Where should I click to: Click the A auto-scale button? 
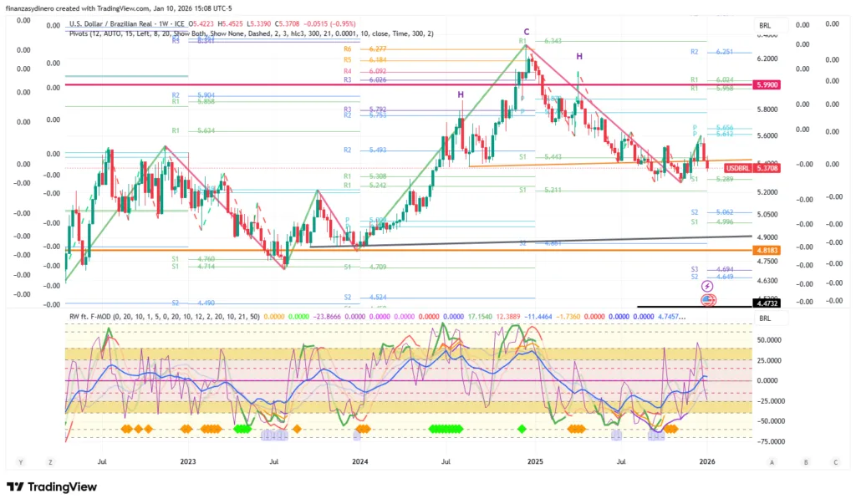pyautogui.click(x=772, y=461)
